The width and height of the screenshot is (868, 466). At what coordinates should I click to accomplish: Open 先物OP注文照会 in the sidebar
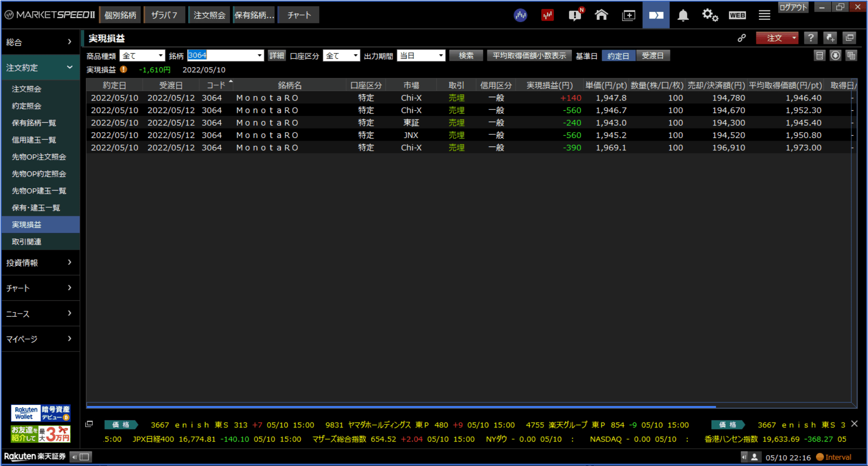click(40, 157)
